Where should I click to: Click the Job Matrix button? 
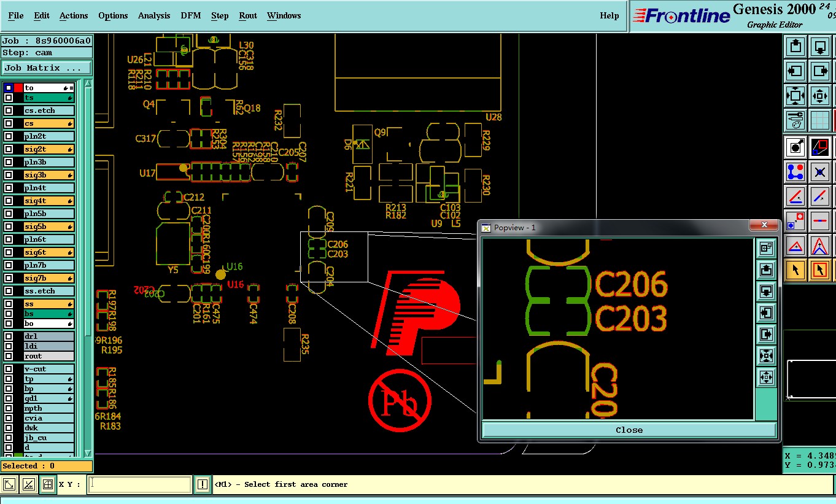(x=47, y=68)
